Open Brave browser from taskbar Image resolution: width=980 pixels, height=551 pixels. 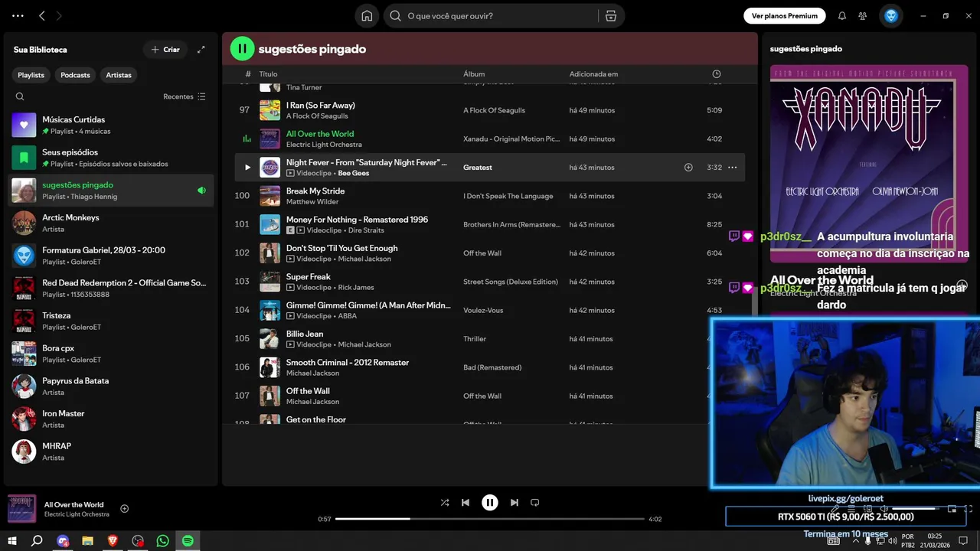[113, 541]
